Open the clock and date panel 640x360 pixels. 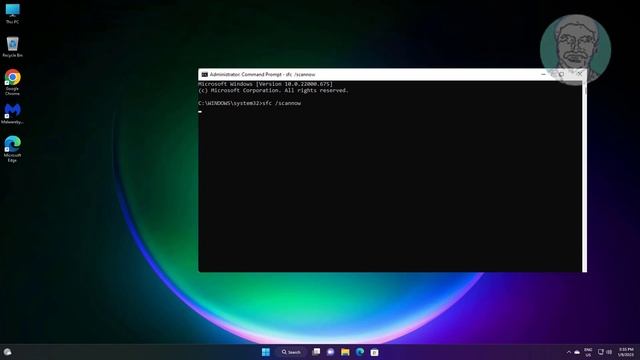tap(626, 352)
